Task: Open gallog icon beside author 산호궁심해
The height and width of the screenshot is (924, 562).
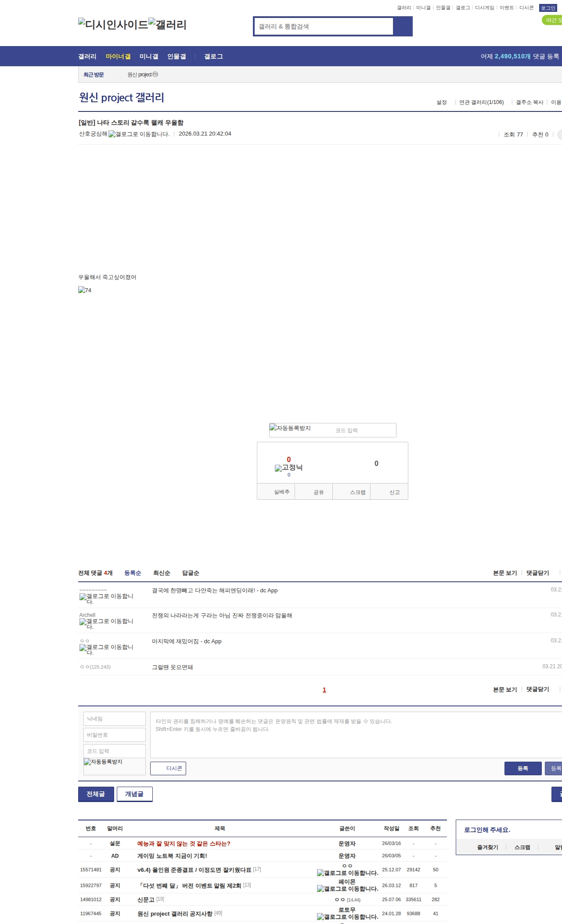Action: [x=139, y=134]
